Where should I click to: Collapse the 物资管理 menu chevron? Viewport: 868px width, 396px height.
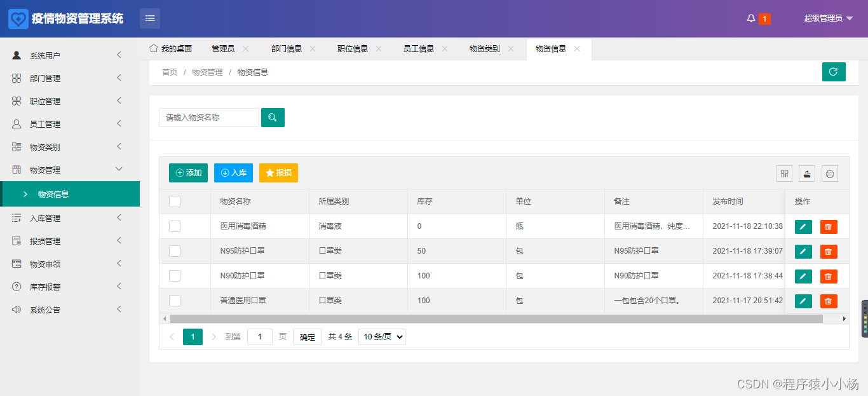[x=119, y=169]
